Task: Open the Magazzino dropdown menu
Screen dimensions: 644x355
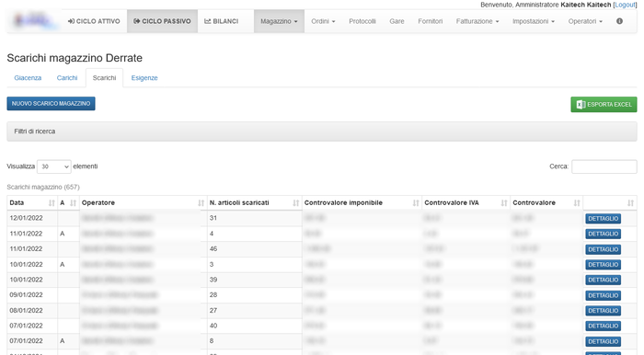Action: (x=279, y=21)
